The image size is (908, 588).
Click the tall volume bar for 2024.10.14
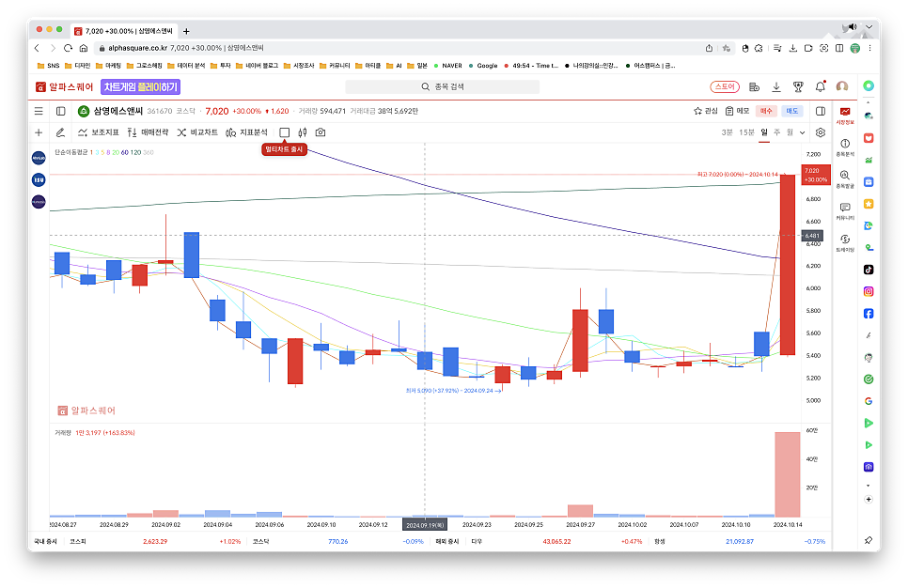pyautogui.click(x=788, y=474)
